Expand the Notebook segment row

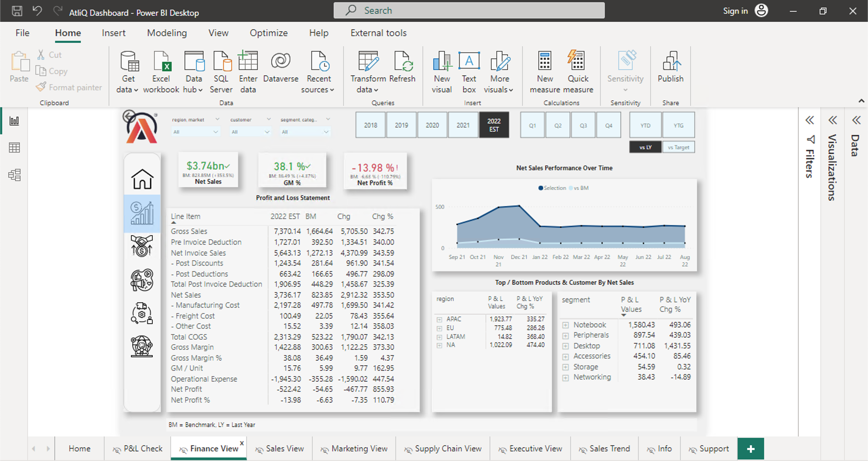click(565, 325)
